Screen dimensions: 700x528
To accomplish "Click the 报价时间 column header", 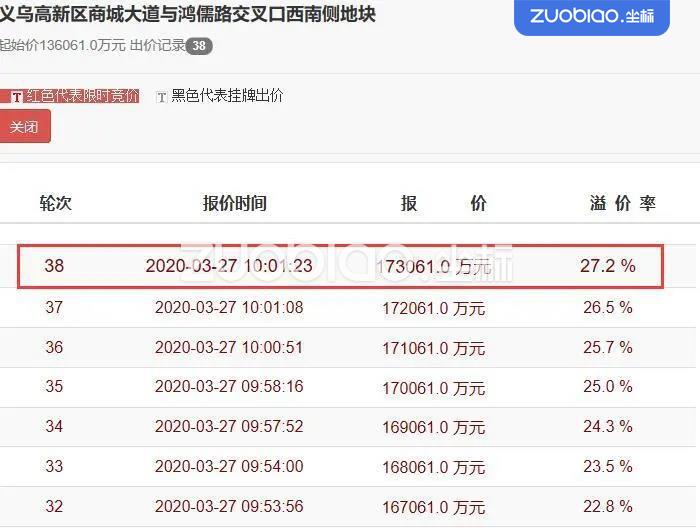I will 235,203.
